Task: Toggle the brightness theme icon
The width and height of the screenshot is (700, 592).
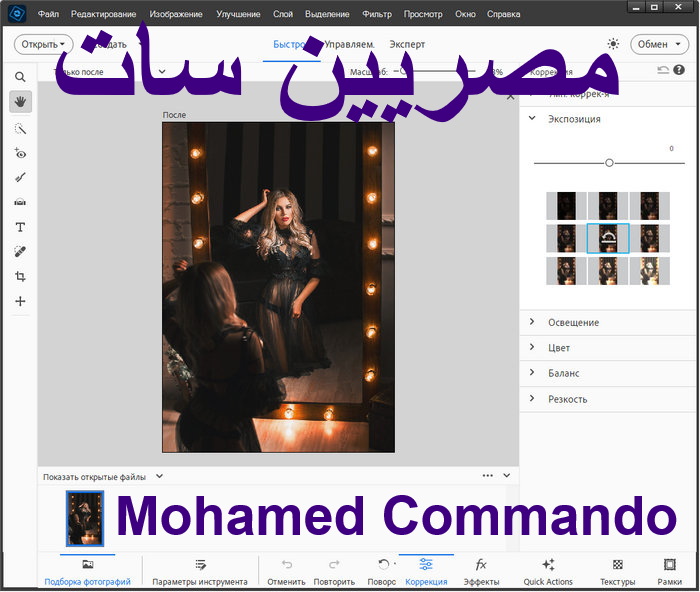Action: click(x=613, y=44)
